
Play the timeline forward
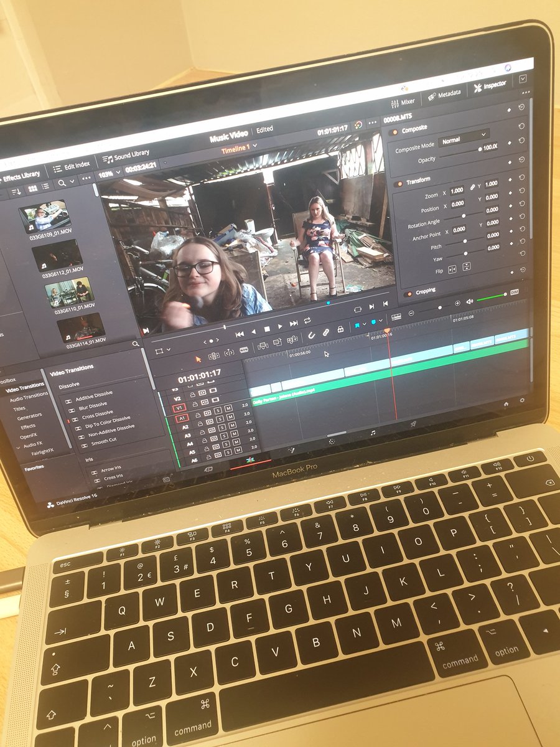281,326
